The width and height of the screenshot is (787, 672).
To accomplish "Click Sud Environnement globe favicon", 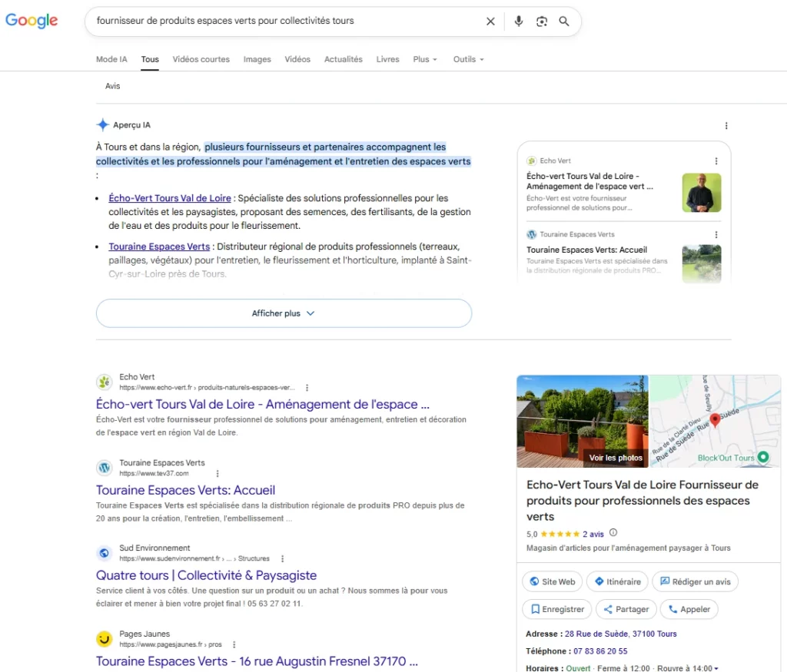I will tap(104, 553).
